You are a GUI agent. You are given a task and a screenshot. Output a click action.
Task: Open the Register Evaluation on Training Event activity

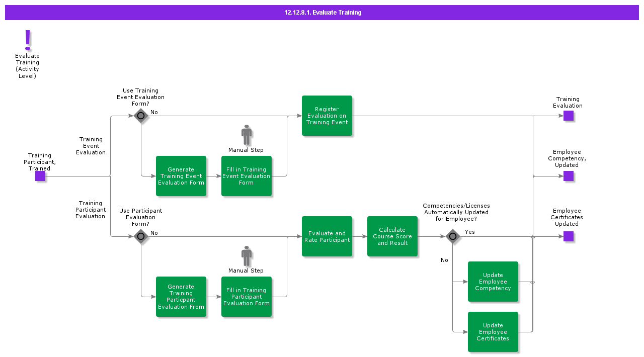click(x=327, y=116)
